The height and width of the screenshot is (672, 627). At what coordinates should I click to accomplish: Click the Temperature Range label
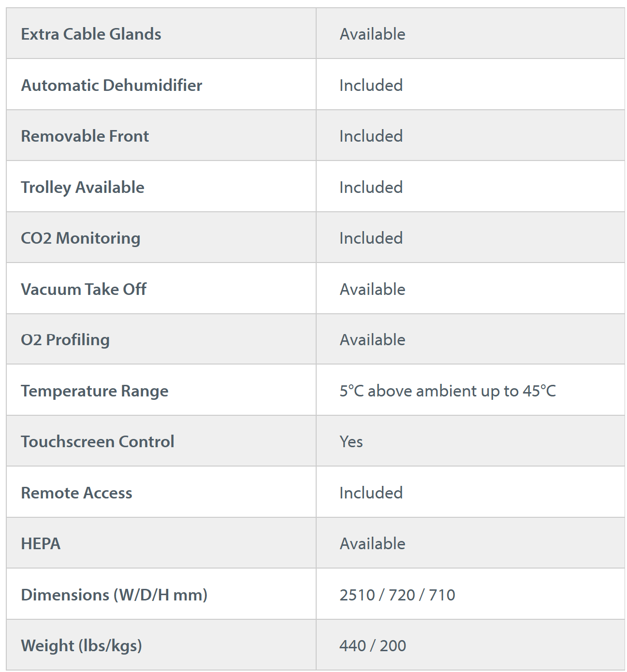click(x=94, y=391)
